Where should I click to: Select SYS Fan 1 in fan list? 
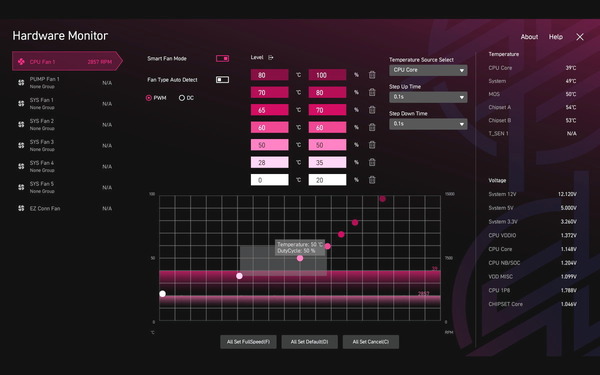(x=65, y=103)
